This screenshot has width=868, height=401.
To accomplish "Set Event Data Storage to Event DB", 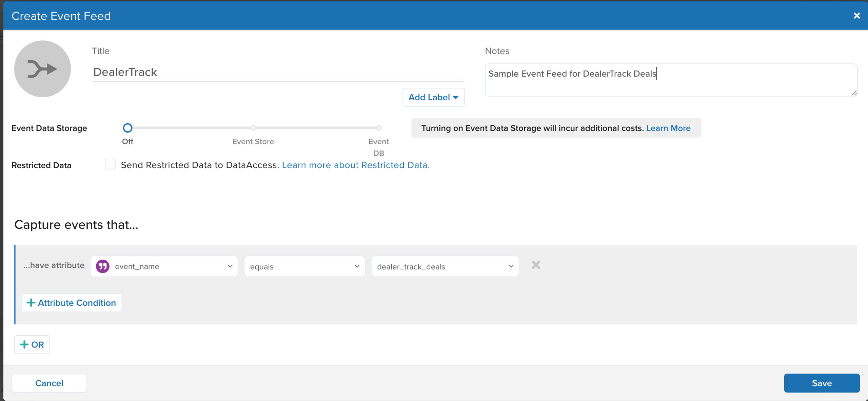I will point(379,128).
